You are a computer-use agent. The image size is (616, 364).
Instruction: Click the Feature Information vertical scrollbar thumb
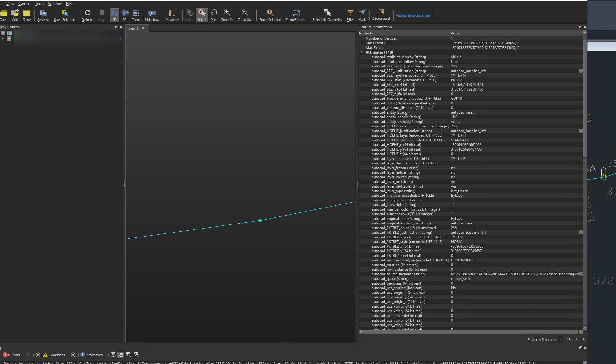[585, 98]
